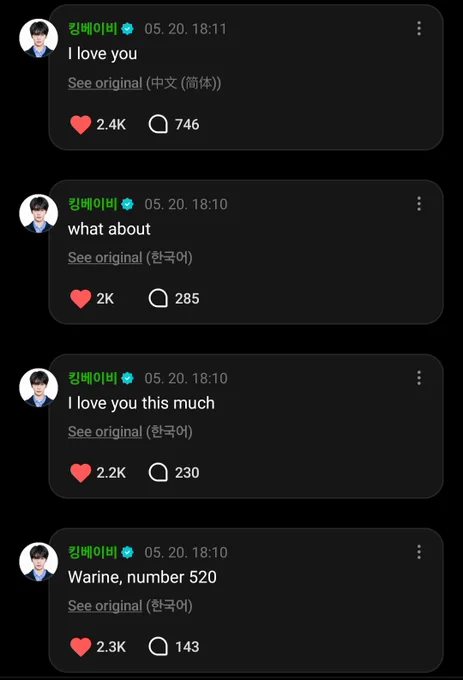Open profile picture beside the 18:11 post
Screen dimensions: 463x680
39,38
